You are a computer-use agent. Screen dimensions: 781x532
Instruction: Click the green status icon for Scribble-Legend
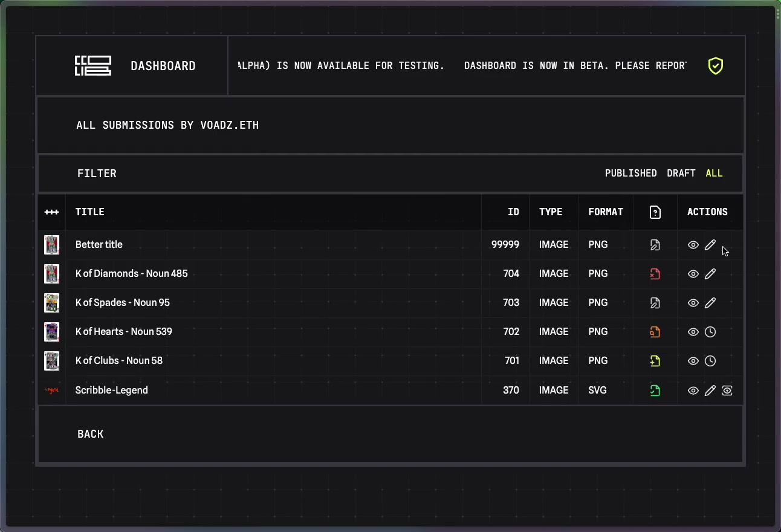coord(655,391)
